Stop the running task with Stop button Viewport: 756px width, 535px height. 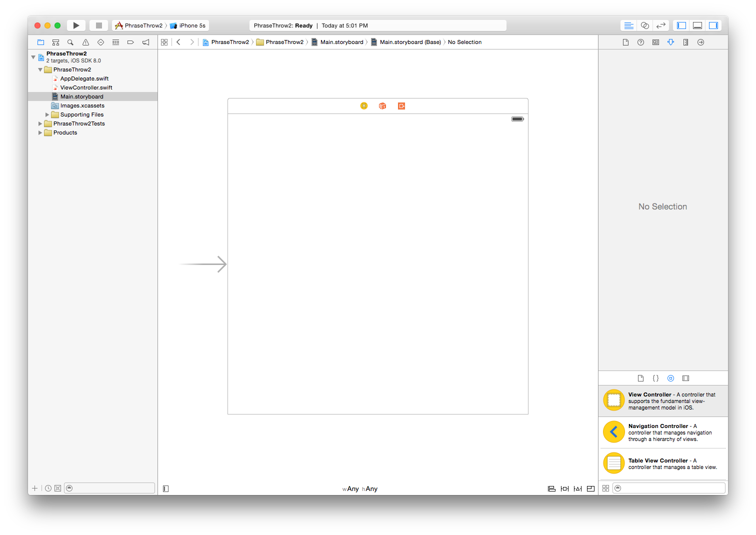99,25
